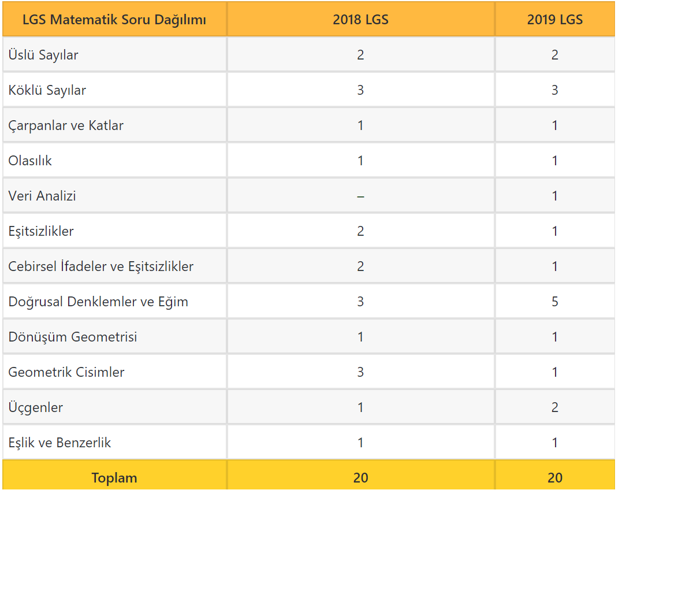The width and height of the screenshot is (693, 616).
Task: Click 2019 value 1 for Geometrik Cisimler
Action: point(555,372)
